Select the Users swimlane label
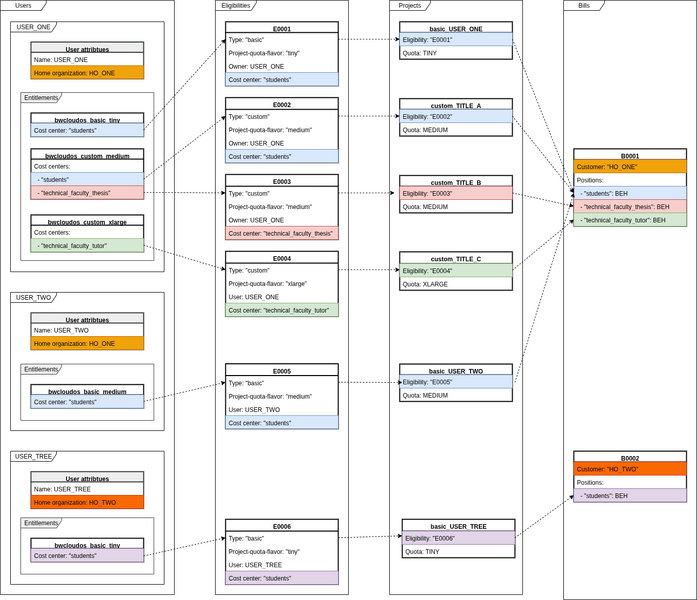The image size is (697, 600). [x=23, y=6]
